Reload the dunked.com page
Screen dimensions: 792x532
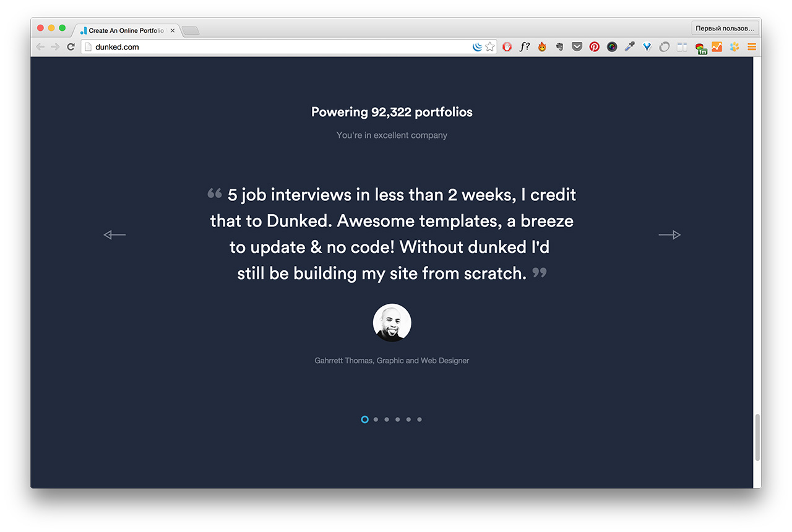point(71,46)
